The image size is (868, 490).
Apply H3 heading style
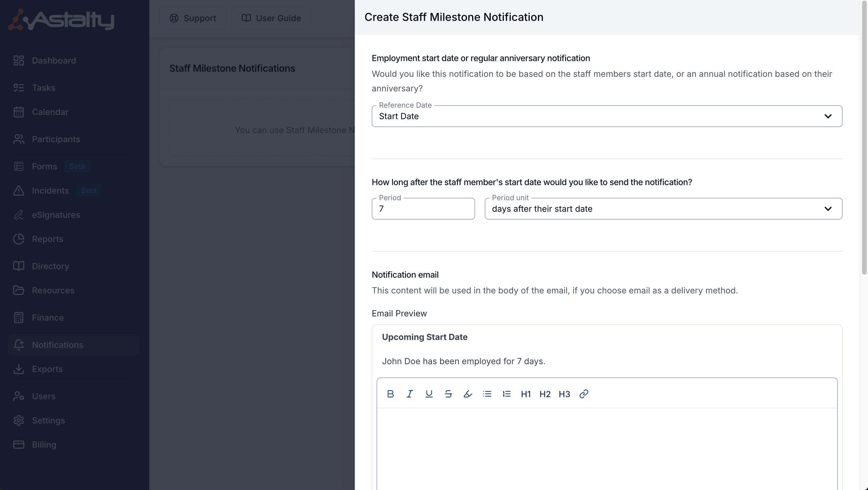[564, 394]
